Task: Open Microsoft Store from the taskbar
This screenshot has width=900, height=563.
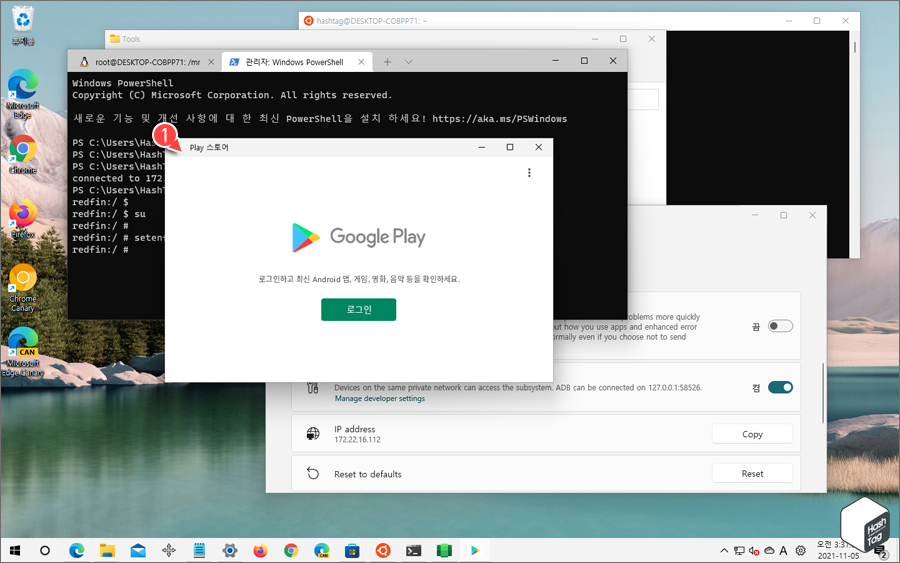Action: (x=352, y=550)
